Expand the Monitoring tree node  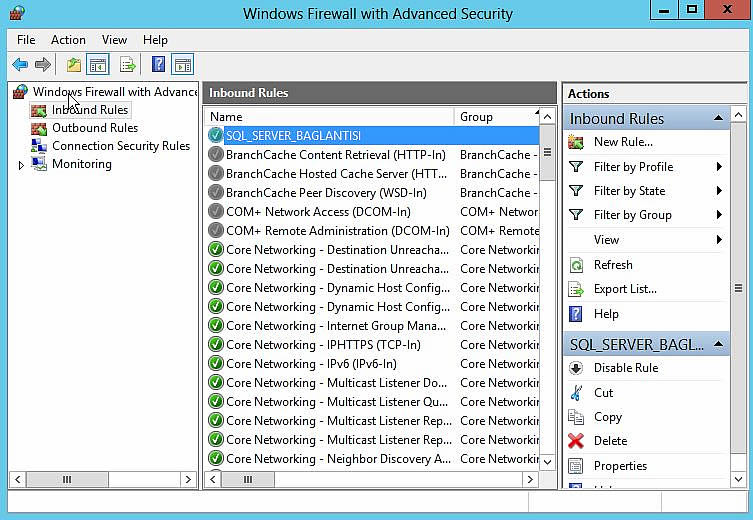pos(21,165)
